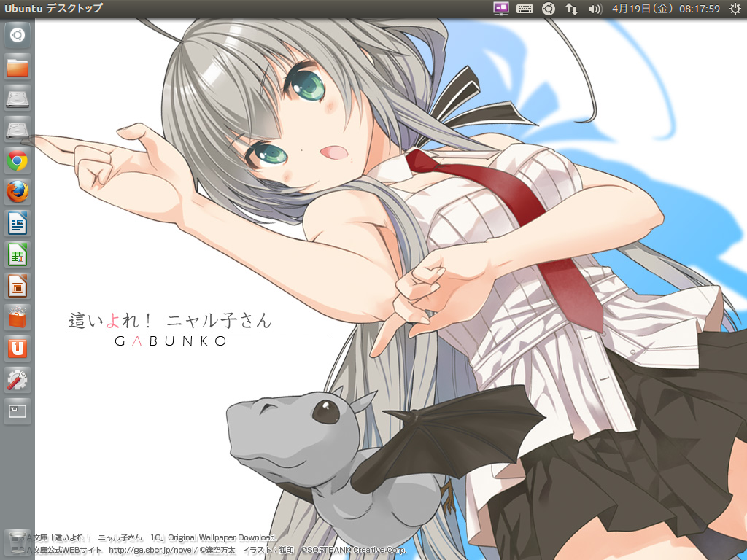This screenshot has height=560, width=747.
Task: Launch the Files folder manager
Action: tap(18, 66)
